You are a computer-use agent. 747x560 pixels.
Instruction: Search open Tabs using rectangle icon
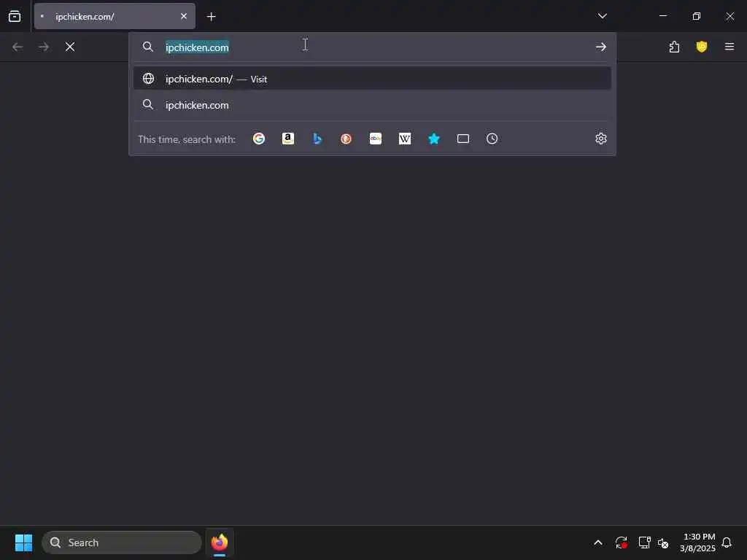pos(463,139)
